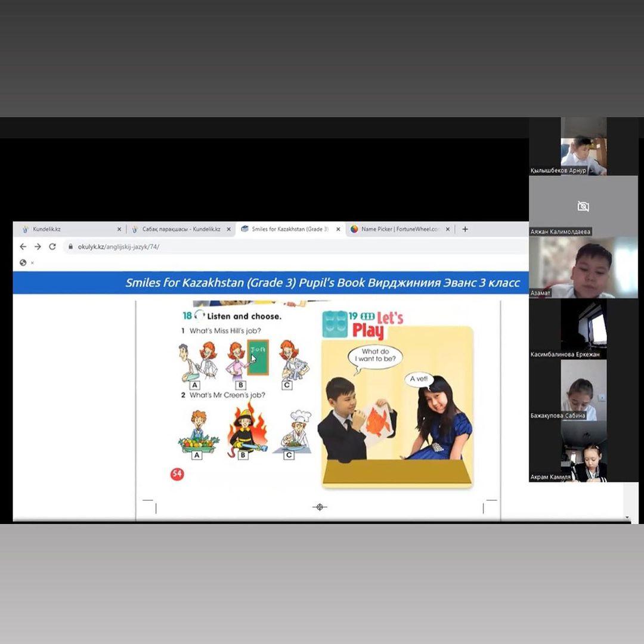Click the okulyk.kz address bar
Screen dimensions: 644x644
[x=296, y=246]
